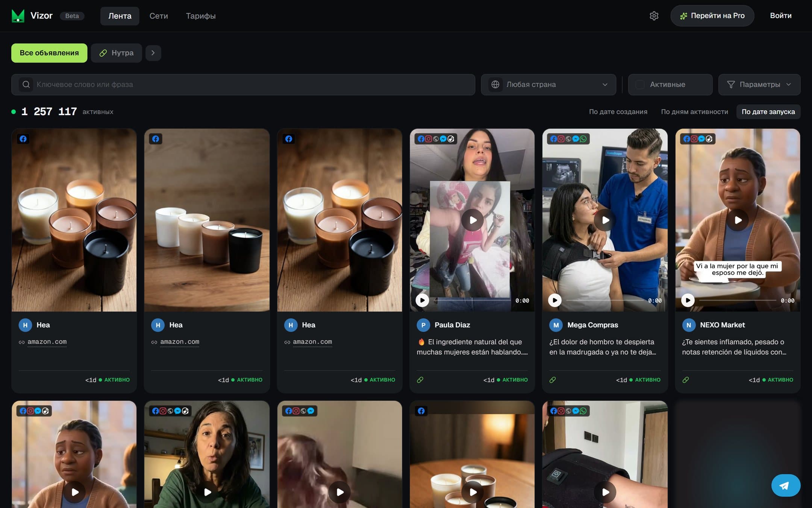Open amazon.com link under four-candle round-table card
Image resolution: width=812 pixels, height=508 pixels.
(x=180, y=342)
